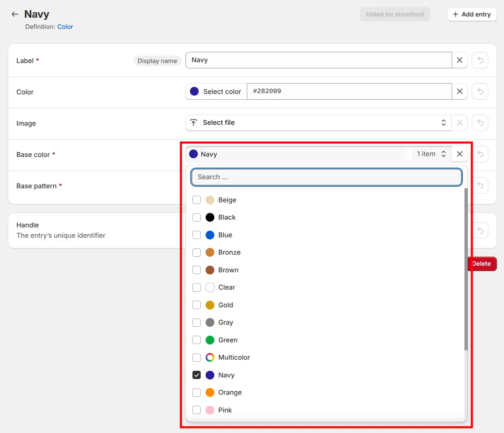The image size is (504, 433).
Task: Check the Blue checkbox
Action: pyautogui.click(x=197, y=235)
